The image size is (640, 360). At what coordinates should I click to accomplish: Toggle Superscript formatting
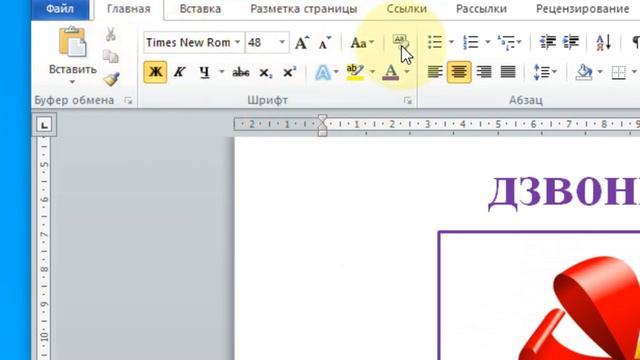click(290, 72)
